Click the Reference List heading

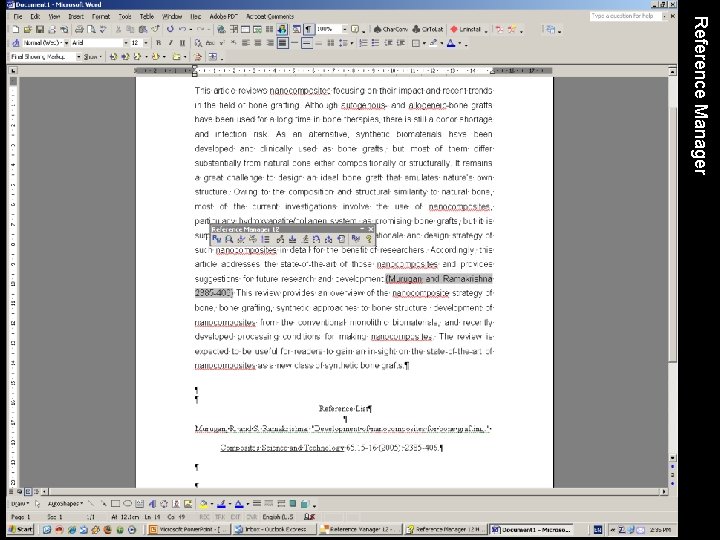[x=345, y=408]
